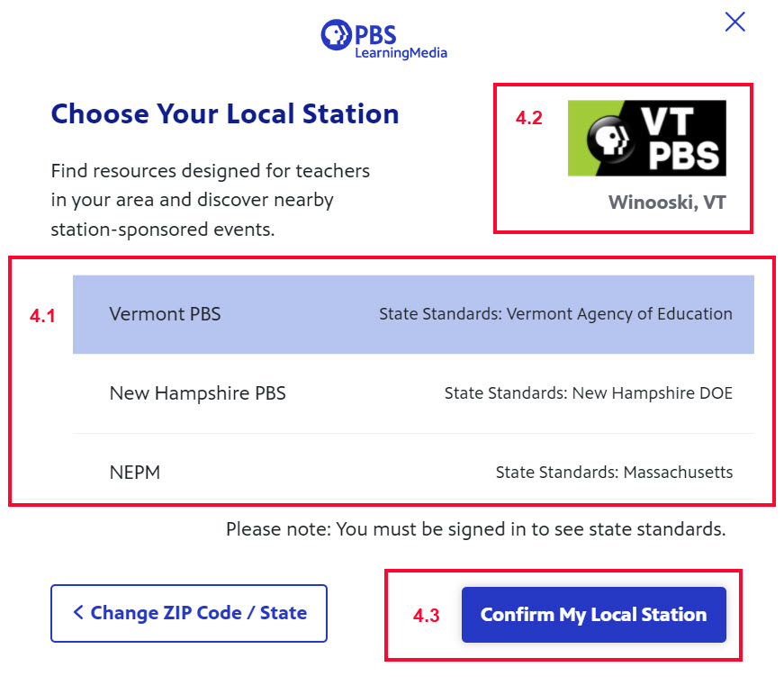Screen dimensions: 784x685
Task: Click the red 4.1 annotation label
Action: 42,316
